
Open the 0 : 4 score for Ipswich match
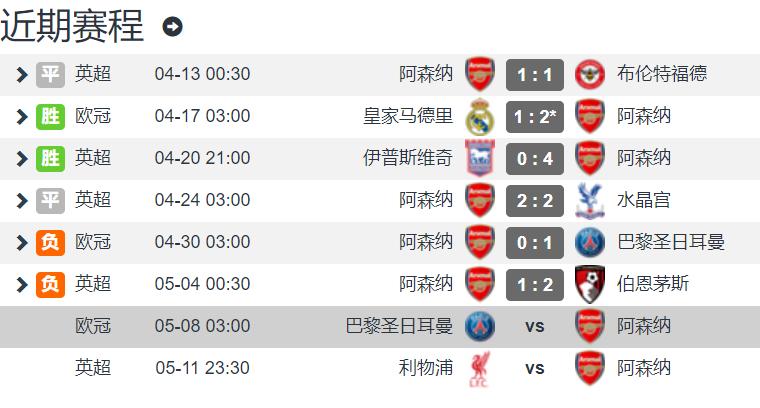[535, 158]
